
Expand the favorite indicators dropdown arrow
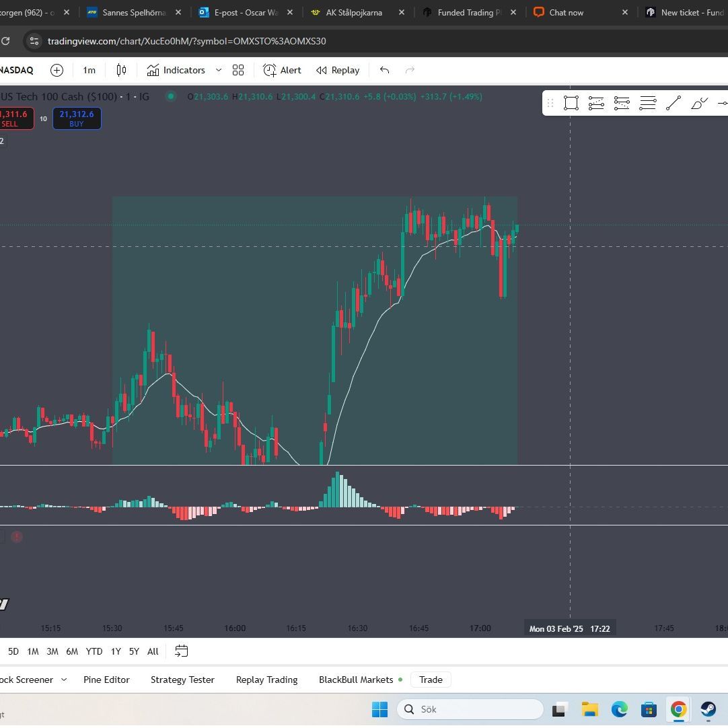(x=219, y=70)
